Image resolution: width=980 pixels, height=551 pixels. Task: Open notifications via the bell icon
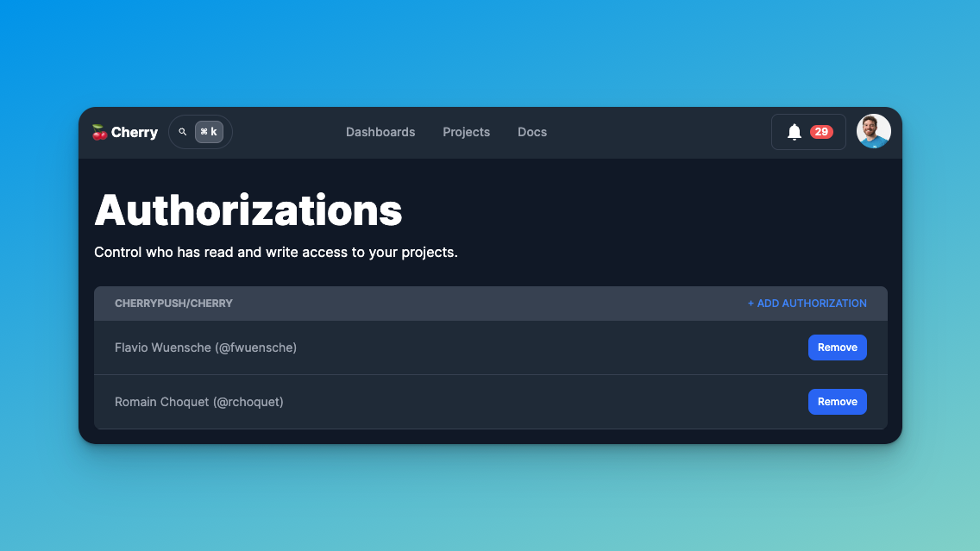[x=795, y=131]
